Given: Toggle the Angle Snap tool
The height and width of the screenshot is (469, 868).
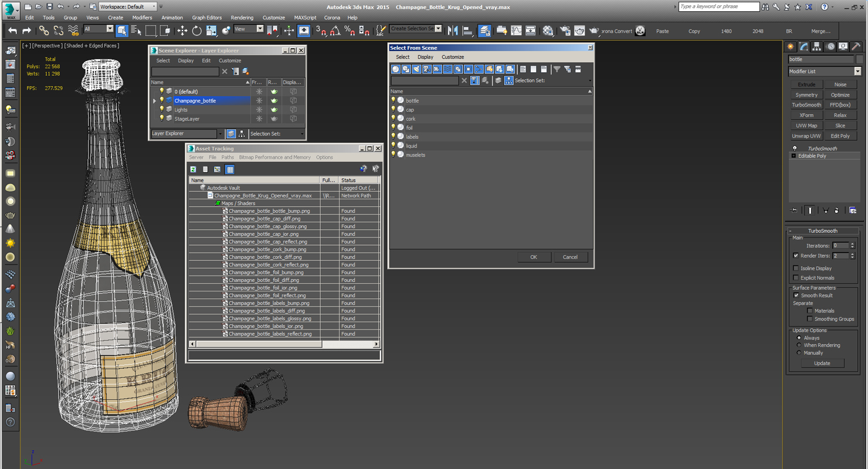Looking at the screenshot, I should coord(335,30).
